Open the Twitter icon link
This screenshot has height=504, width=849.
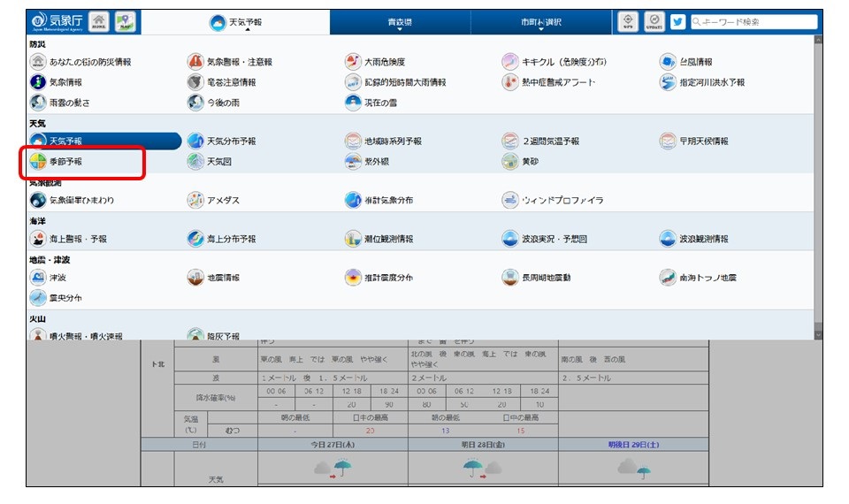point(677,21)
